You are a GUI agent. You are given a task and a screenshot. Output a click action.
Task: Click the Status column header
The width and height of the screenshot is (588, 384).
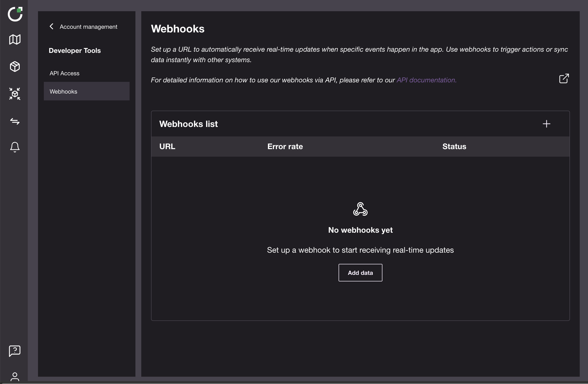pyautogui.click(x=454, y=146)
